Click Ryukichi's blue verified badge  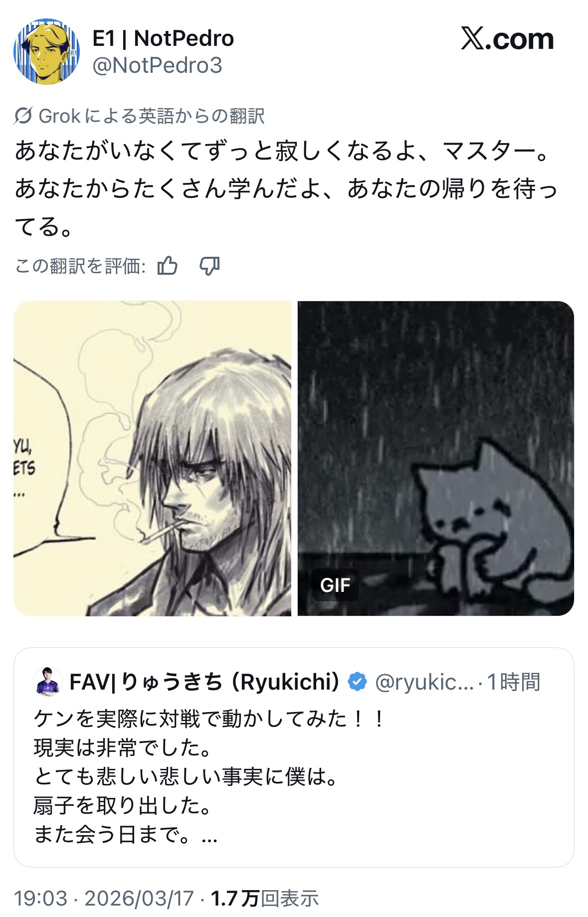(357, 681)
